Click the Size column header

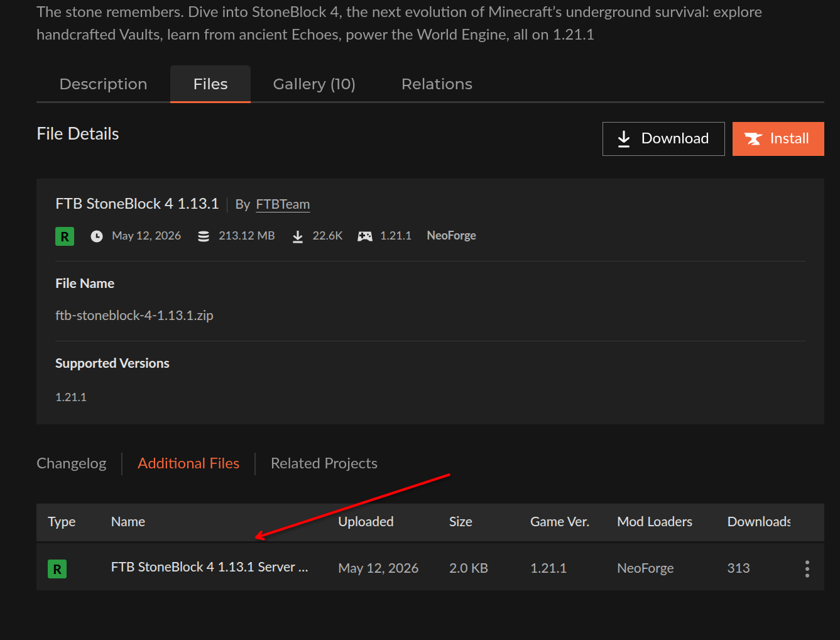[461, 522]
